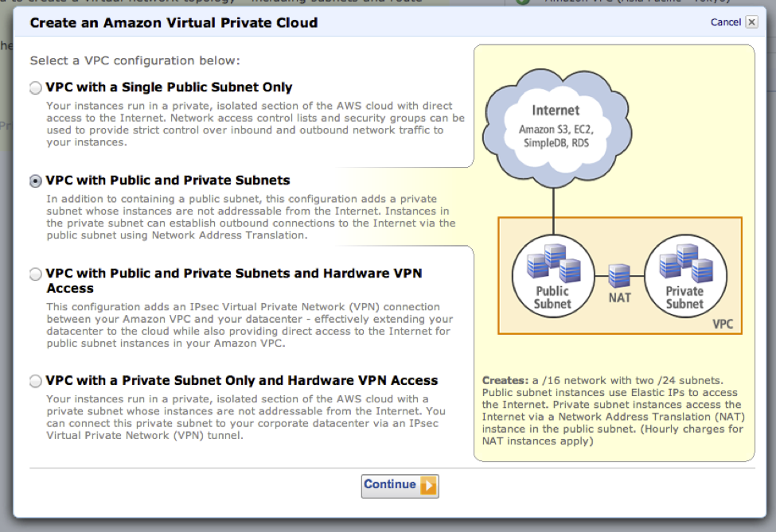Click the 'Create an Amazon Virtual Private Cloud' title
Viewport: 776px width, 532px height.
(174, 23)
